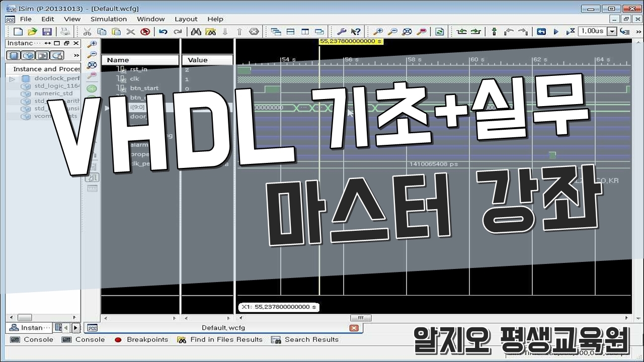Click the side Zoom Out magnifier icon

pyautogui.click(x=92, y=55)
